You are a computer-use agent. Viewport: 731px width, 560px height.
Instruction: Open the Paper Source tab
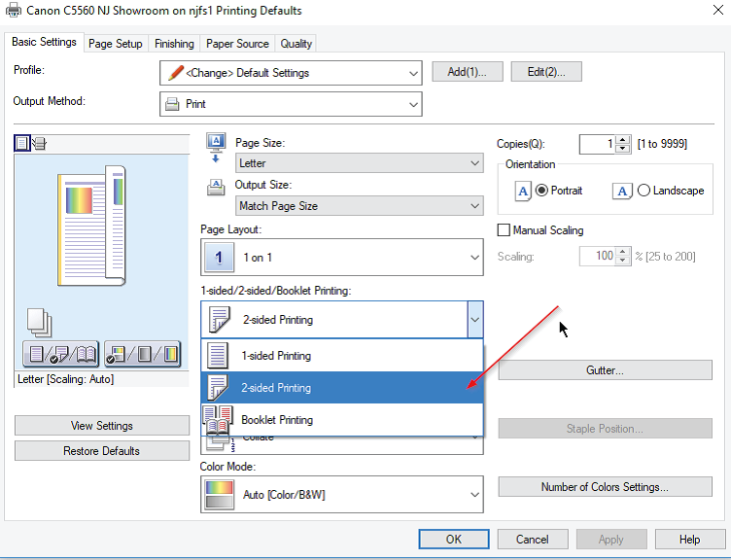tap(237, 44)
